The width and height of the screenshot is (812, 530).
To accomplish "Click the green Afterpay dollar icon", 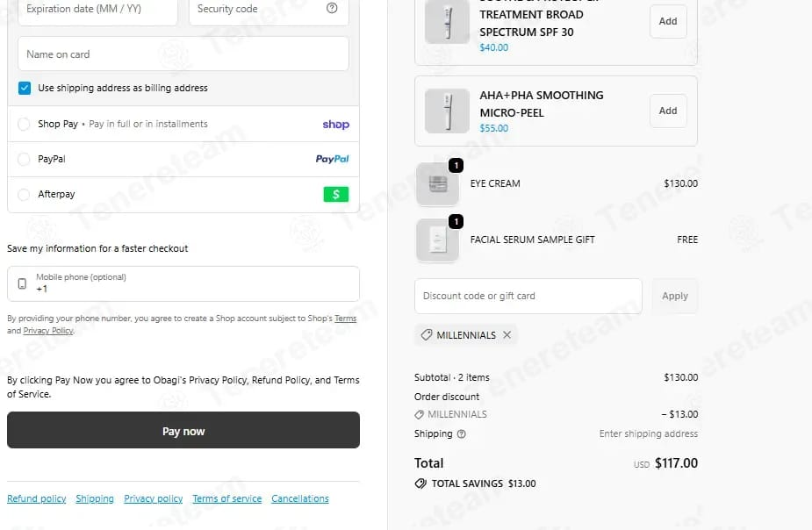I will [x=336, y=194].
